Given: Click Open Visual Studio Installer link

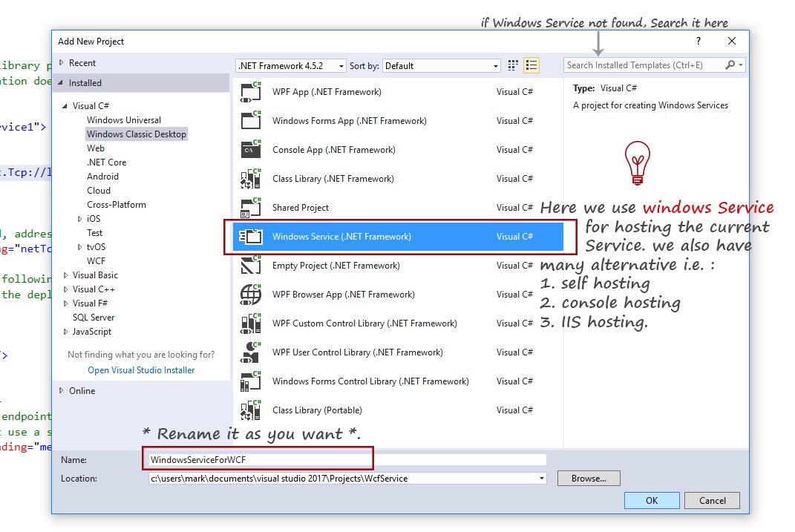Looking at the screenshot, I should [141, 370].
